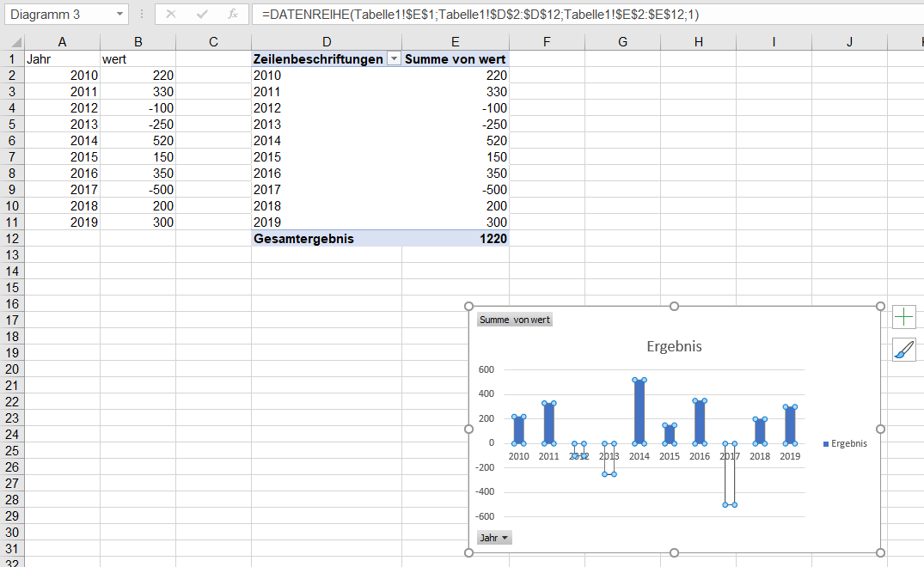Image resolution: width=924 pixels, height=567 pixels.
Task: Click the Chart Elements plus icon
Action: point(904,317)
